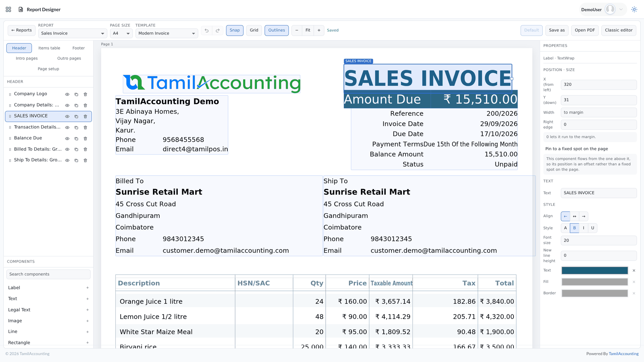Click the redo arrow icon
Viewport: 644px width, 362px height.
point(218,31)
